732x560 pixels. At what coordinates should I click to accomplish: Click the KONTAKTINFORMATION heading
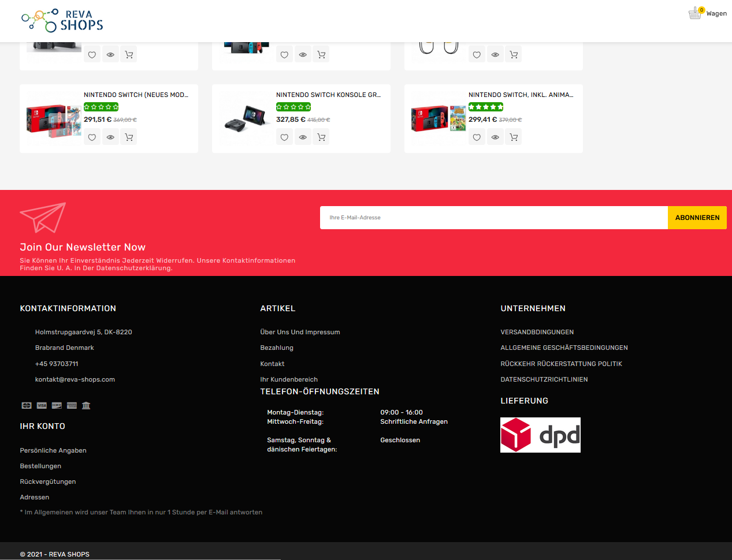(68, 308)
